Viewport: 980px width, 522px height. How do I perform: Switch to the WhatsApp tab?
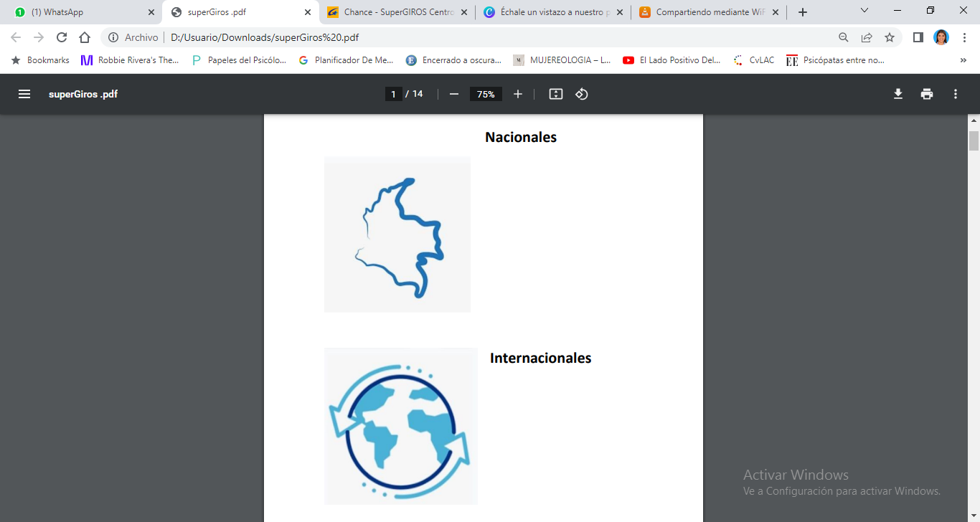tap(84, 12)
